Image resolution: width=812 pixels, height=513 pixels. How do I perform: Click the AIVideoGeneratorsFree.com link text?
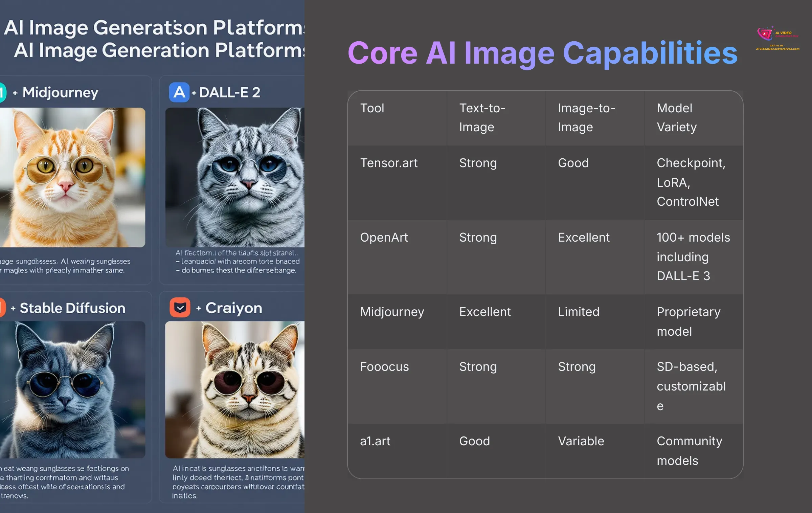[x=778, y=49]
